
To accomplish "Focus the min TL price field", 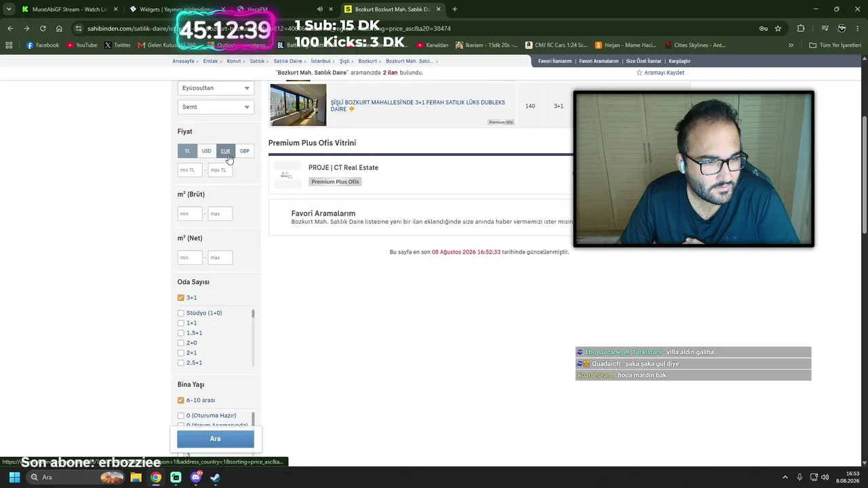I will click(x=190, y=170).
